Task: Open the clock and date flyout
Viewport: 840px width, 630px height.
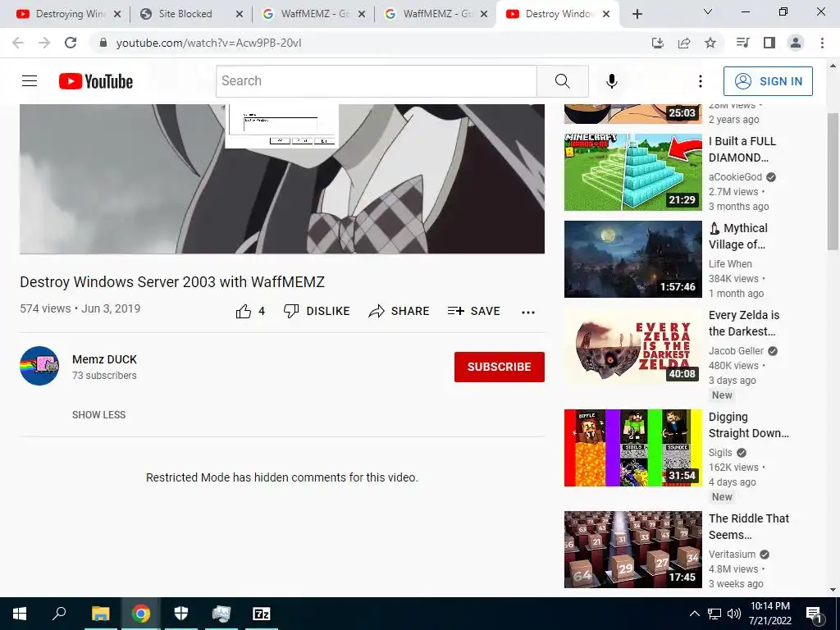Action: click(x=769, y=614)
